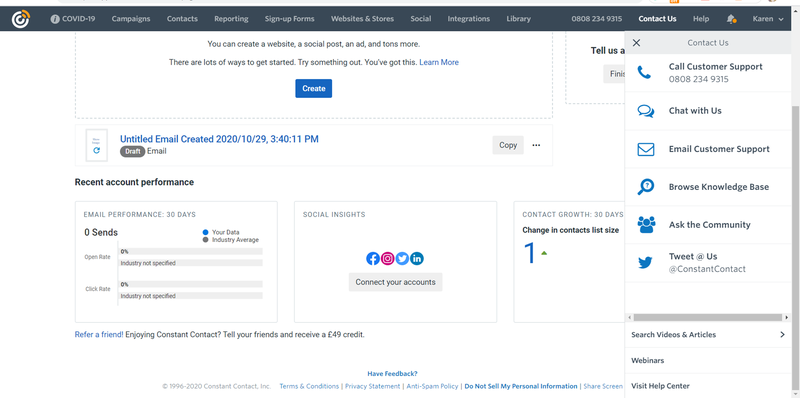
Task: Click the 0808 234 9315 number in navbar
Action: (x=596, y=19)
